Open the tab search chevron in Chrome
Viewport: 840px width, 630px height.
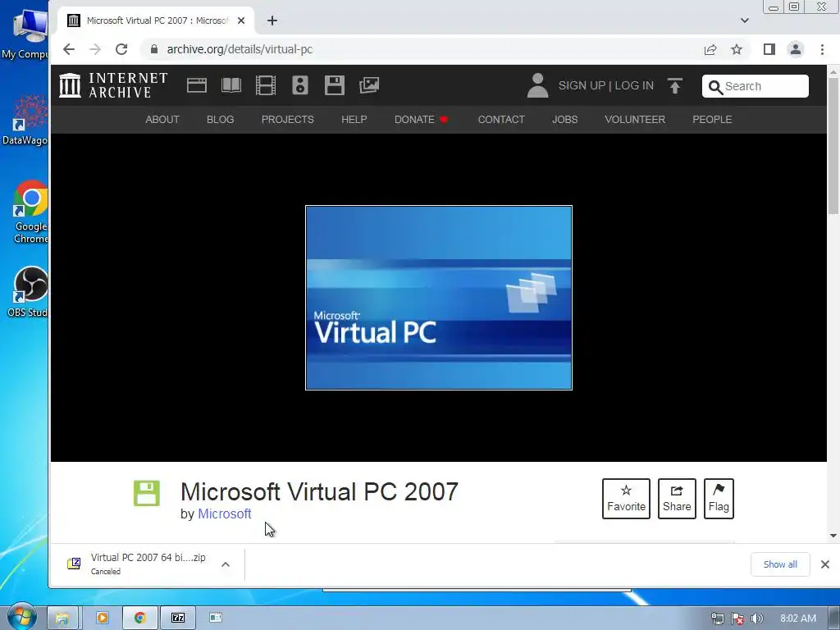point(745,21)
